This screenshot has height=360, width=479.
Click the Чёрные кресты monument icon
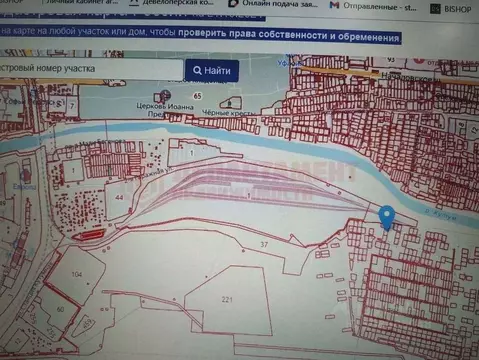point(230,104)
